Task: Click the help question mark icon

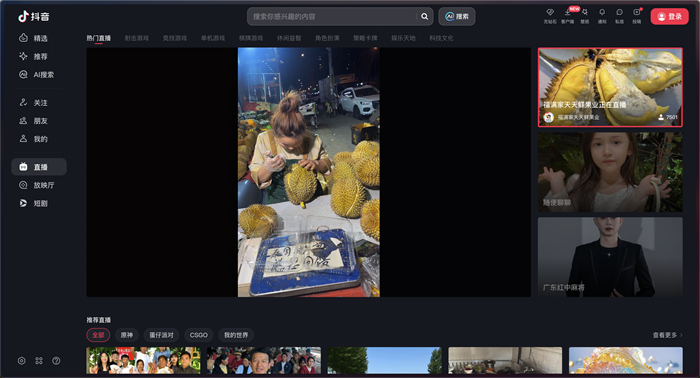Action: [x=56, y=361]
